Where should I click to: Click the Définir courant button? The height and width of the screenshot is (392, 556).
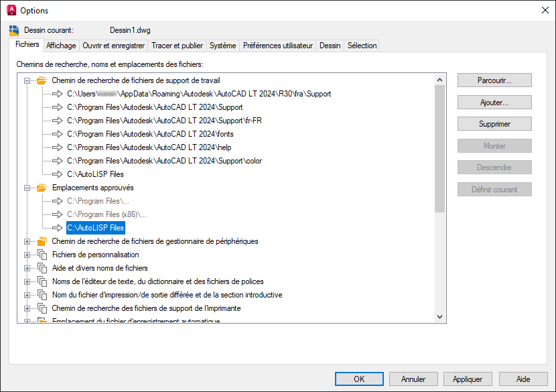[x=494, y=190]
